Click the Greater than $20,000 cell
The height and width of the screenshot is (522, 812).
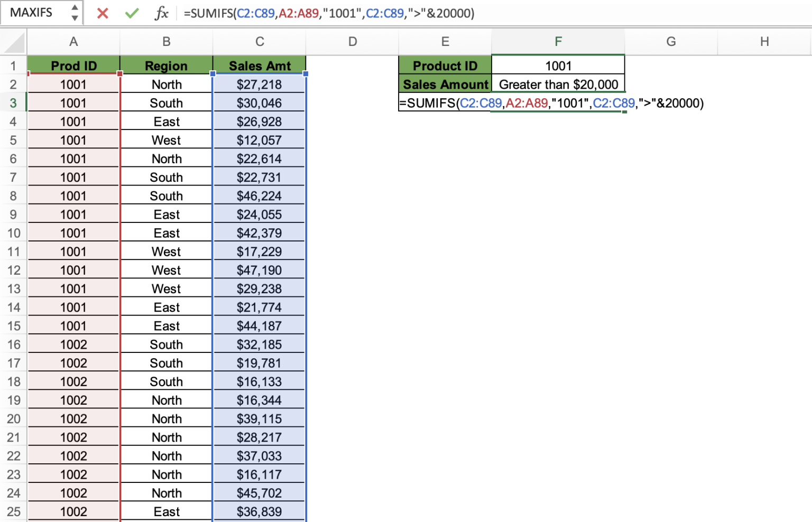[559, 84]
